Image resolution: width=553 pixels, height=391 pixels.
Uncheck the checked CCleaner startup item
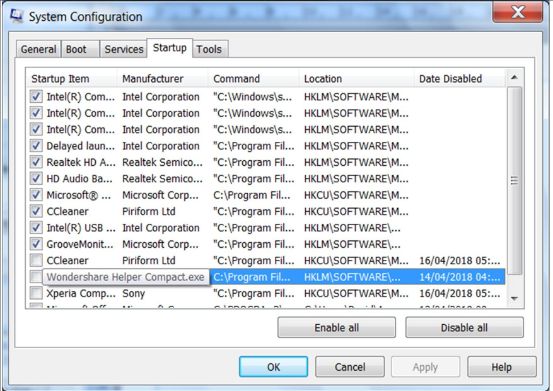coord(36,211)
